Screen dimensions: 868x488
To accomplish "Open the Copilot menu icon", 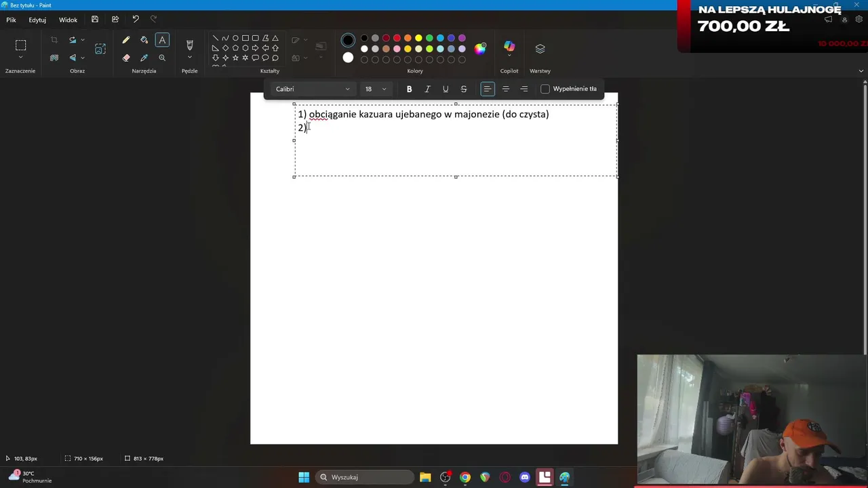I will (x=509, y=46).
